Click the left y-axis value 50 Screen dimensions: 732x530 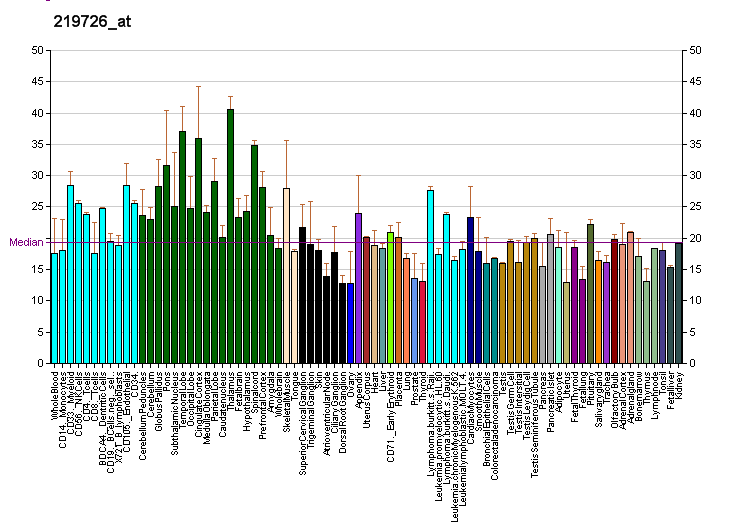pos(38,50)
